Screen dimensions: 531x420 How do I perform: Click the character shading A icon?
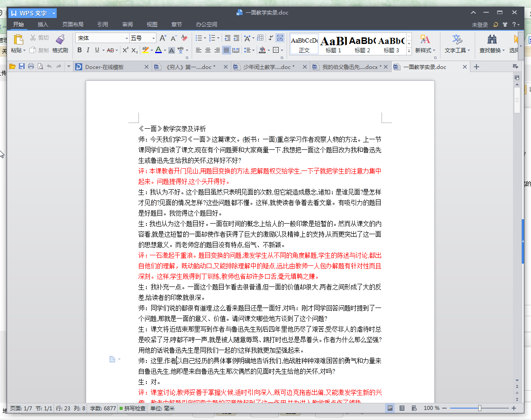tap(171, 51)
